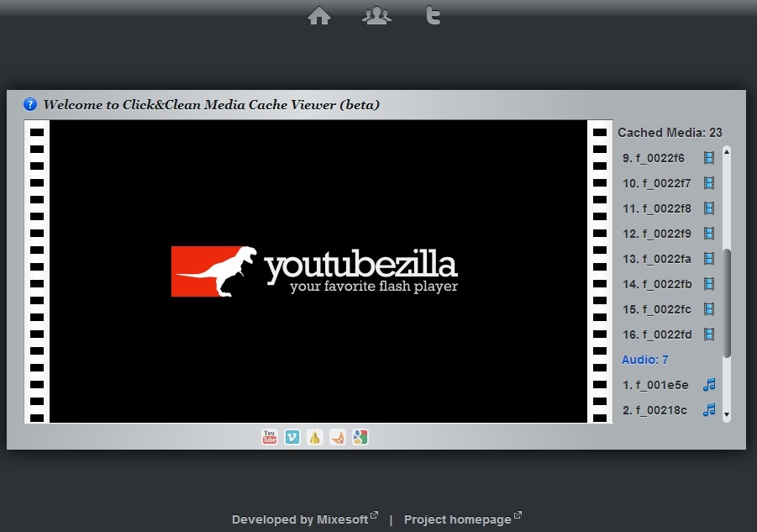Click the film icon beside f_0022f6
Viewport: 757px width, 532px height.
[709, 158]
